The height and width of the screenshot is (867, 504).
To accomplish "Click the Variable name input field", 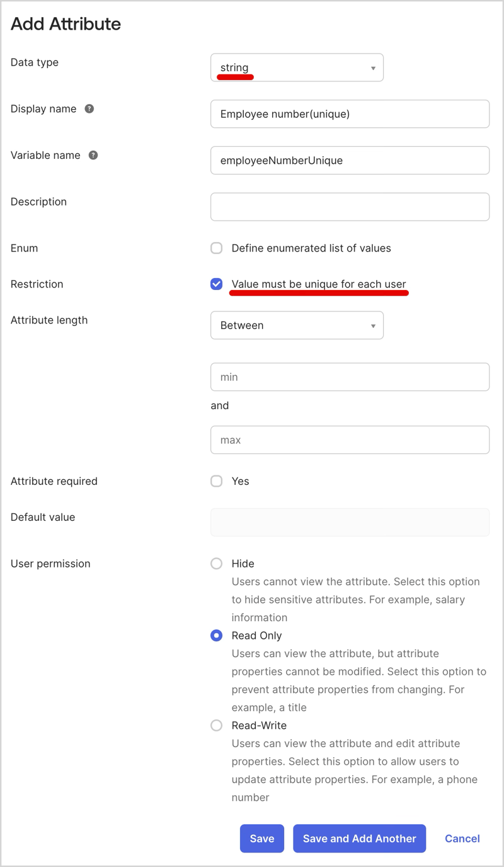I will (350, 160).
